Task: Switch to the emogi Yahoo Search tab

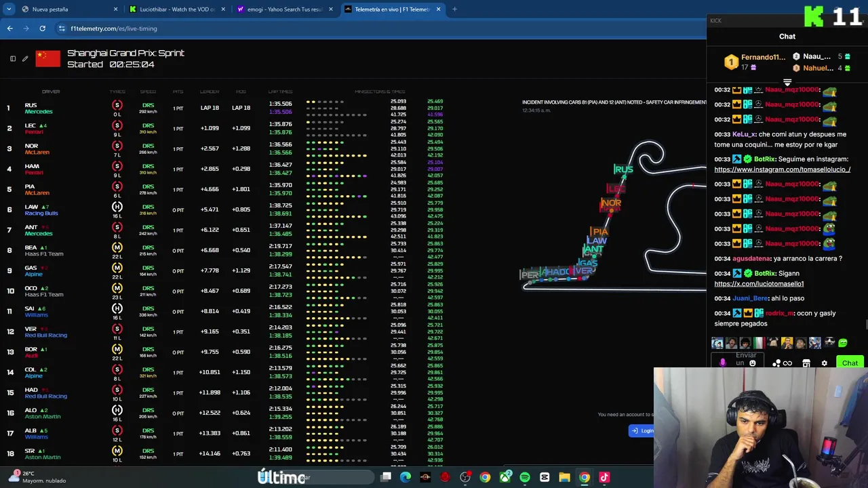Action: (x=285, y=9)
